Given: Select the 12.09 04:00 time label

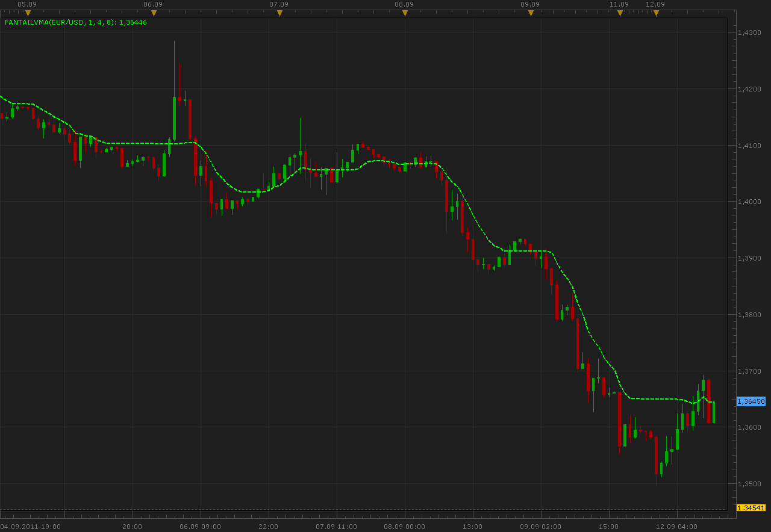Looking at the screenshot, I should [x=677, y=527].
